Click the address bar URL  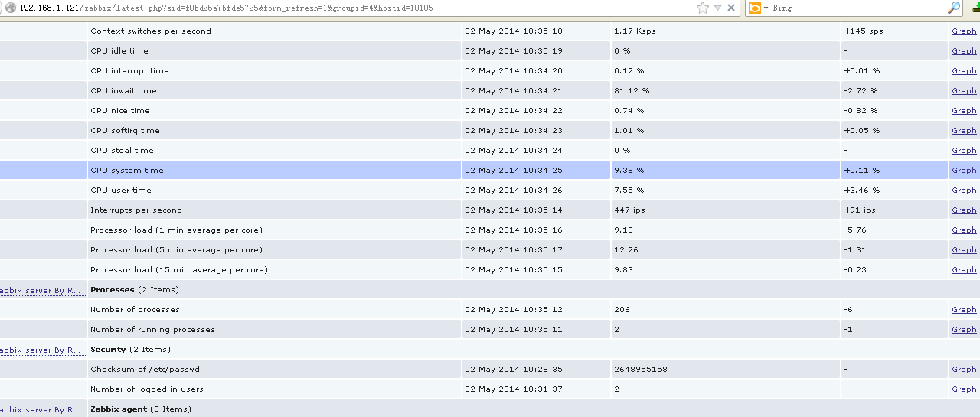click(x=226, y=8)
